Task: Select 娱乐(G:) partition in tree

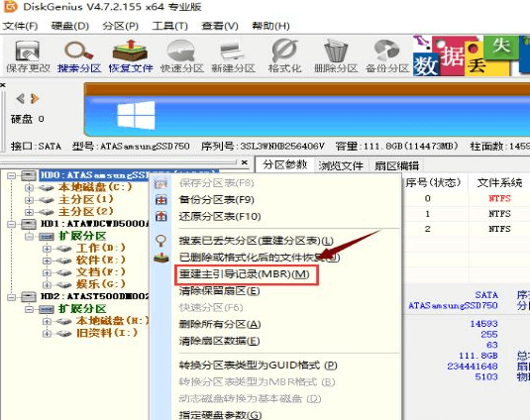Action: [101, 284]
